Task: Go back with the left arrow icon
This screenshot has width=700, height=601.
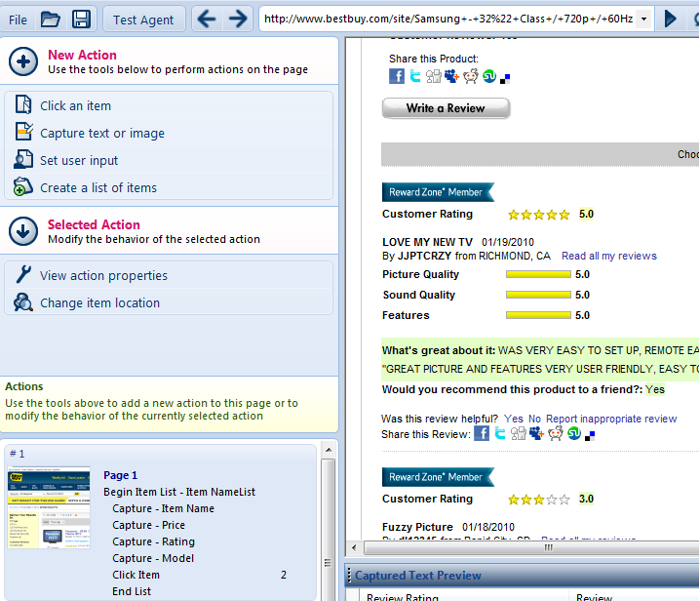Action: 207,19
